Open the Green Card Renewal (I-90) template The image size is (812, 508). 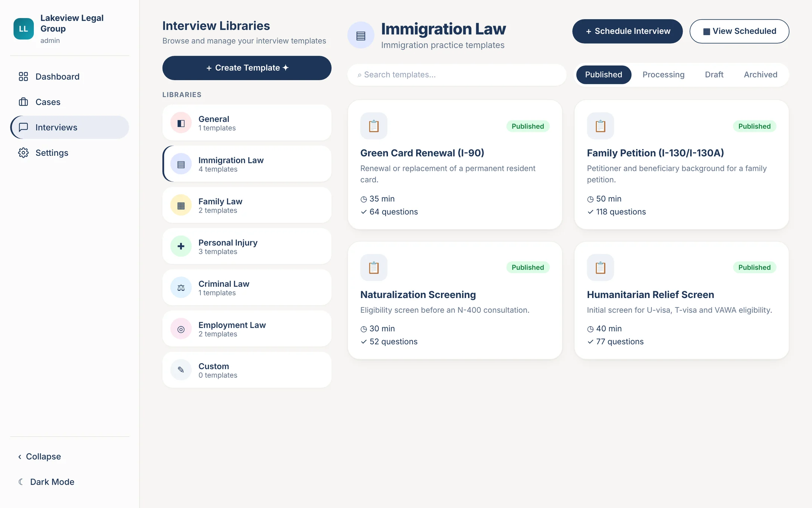click(455, 164)
